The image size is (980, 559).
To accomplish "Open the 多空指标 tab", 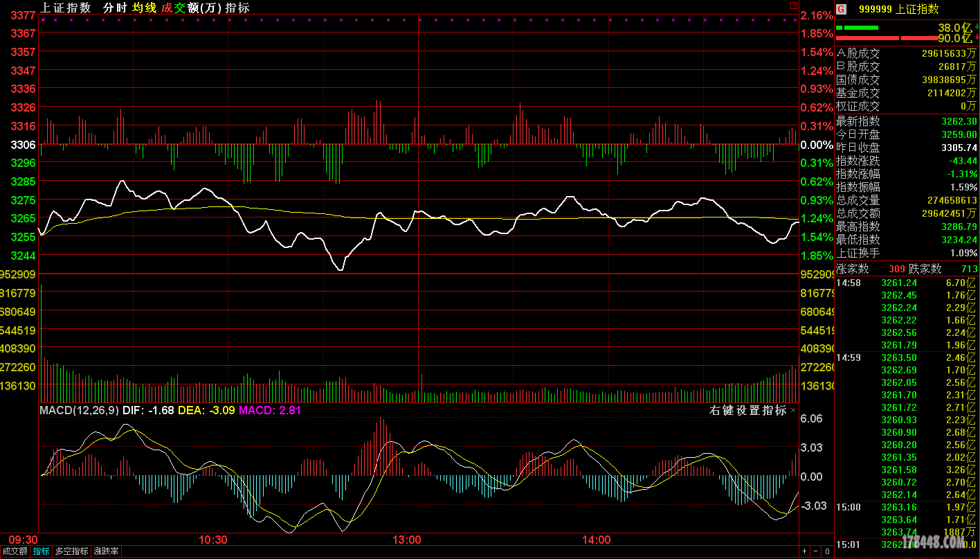I will click(x=72, y=551).
